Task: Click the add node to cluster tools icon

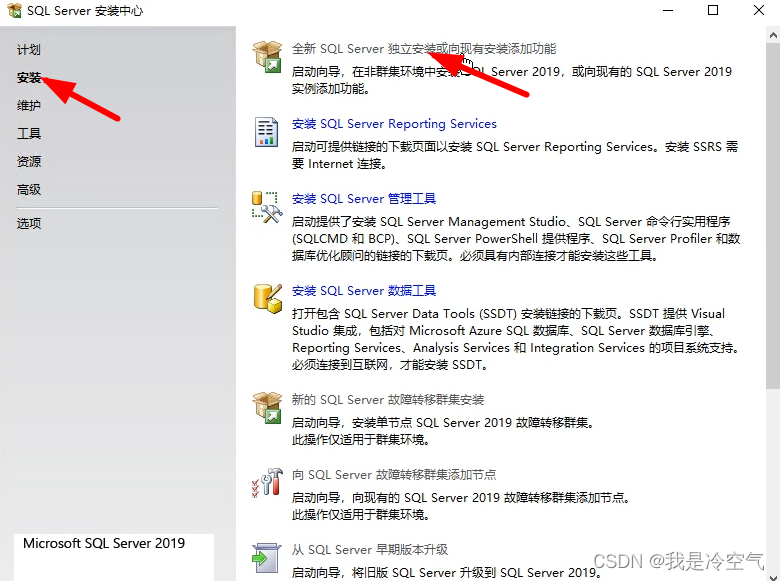Action: (x=267, y=482)
